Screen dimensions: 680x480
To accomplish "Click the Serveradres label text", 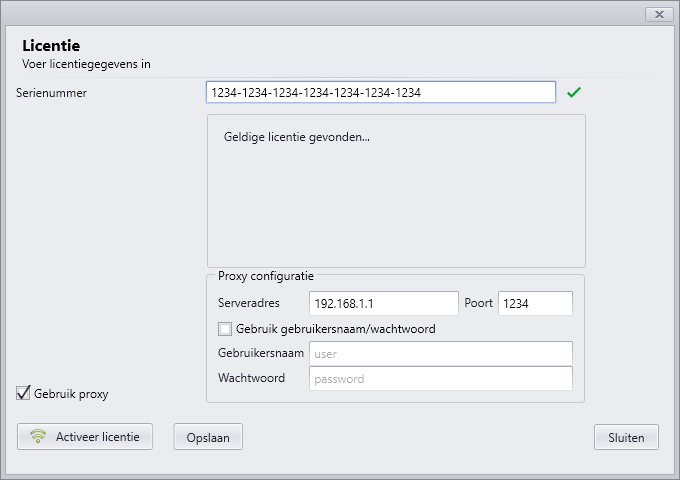I will pyautogui.click(x=248, y=303).
